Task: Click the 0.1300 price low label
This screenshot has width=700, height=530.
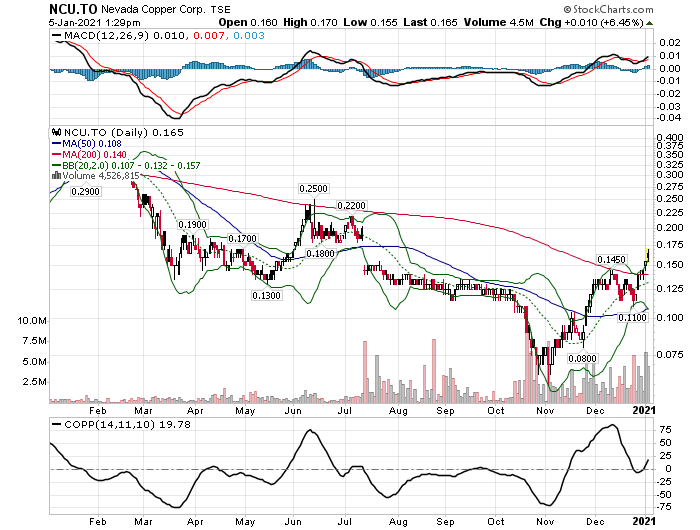Action: [x=266, y=296]
